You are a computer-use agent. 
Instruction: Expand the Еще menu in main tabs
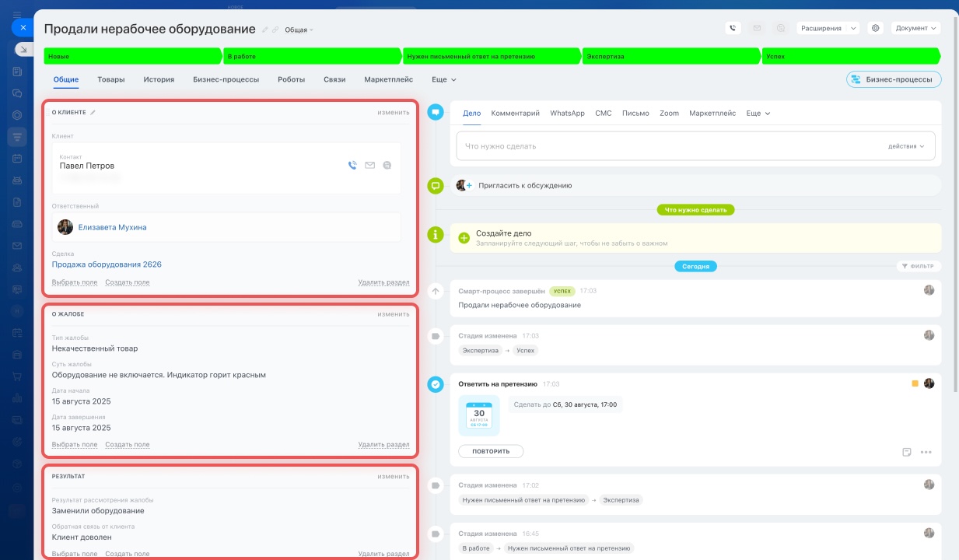[x=444, y=79]
